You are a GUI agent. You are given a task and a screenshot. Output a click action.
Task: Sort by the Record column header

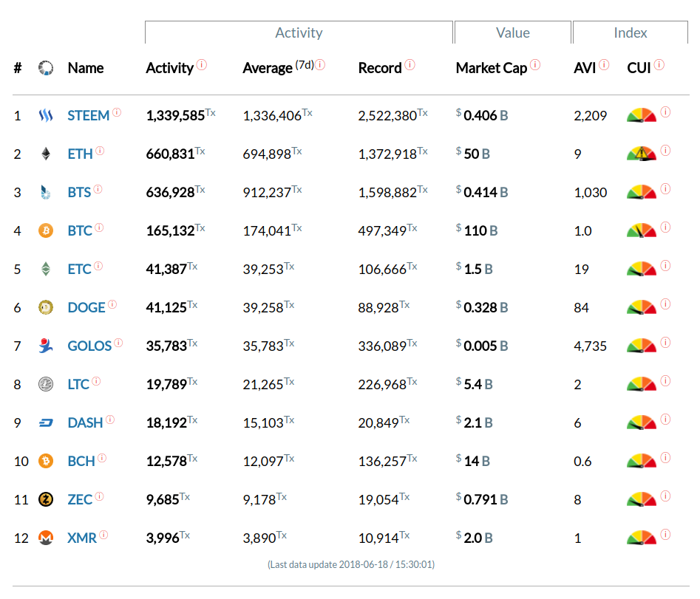click(x=380, y=68)
